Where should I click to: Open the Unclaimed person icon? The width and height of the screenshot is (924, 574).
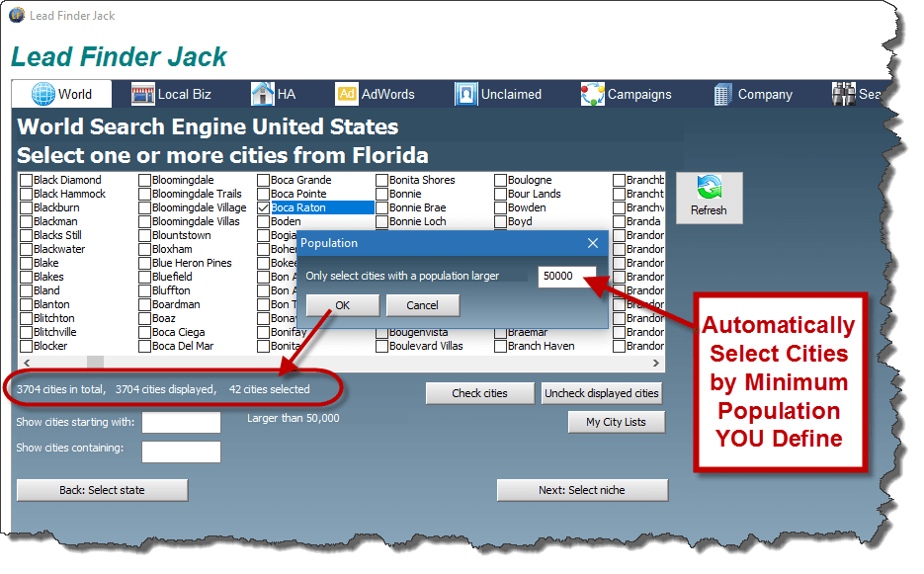tap(466, 94)
